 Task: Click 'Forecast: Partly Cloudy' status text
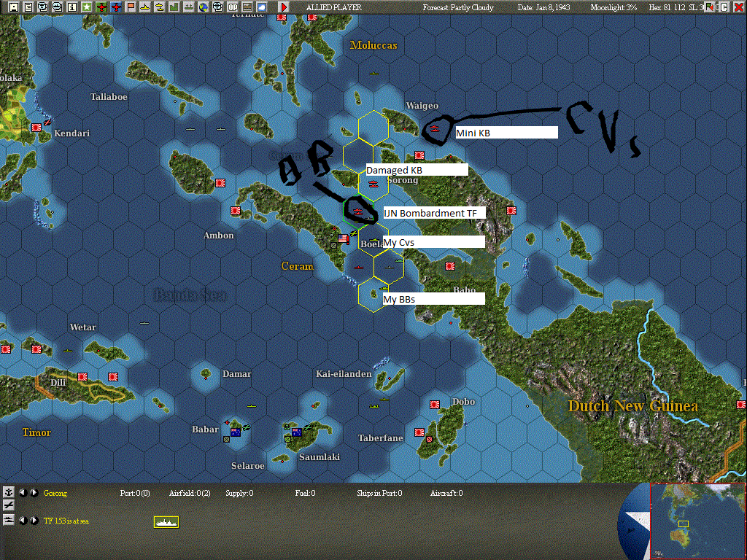(x=458, y=7)
